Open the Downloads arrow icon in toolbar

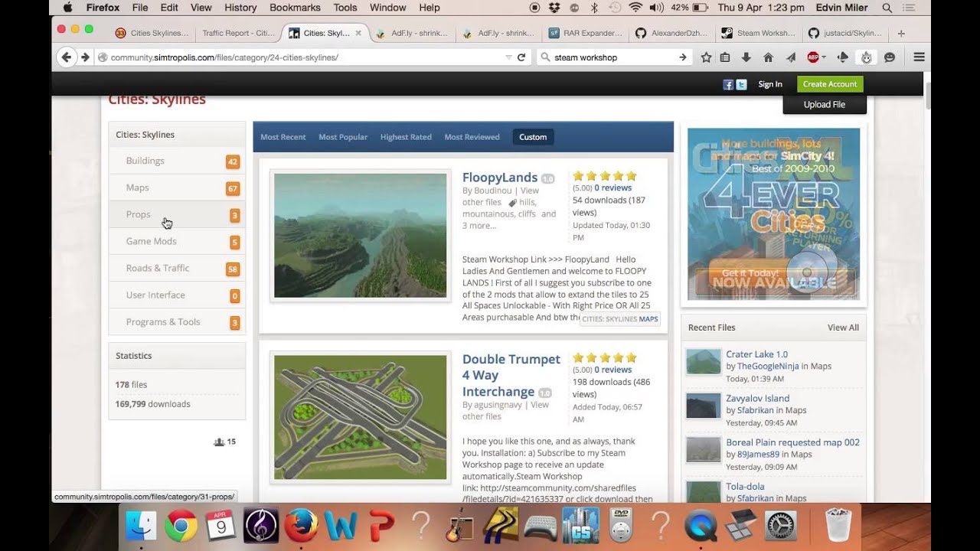(x=746, y=57)
